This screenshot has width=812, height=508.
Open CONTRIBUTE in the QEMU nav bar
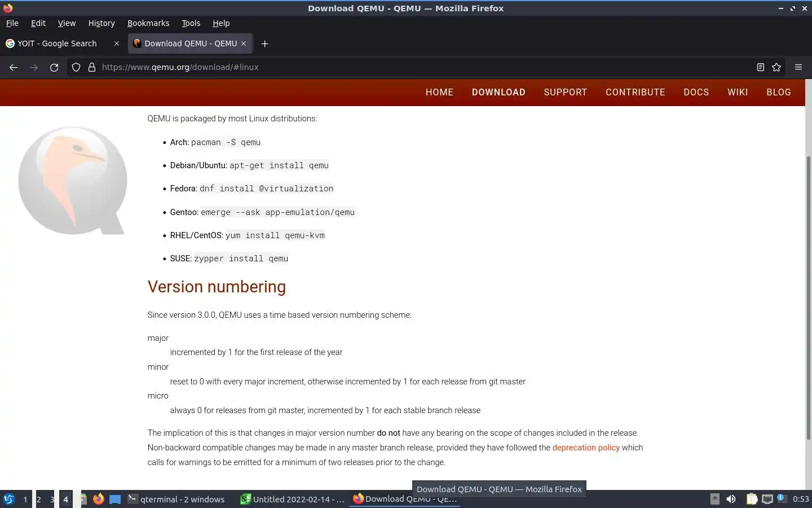pyautogui.click(x=636, y=92)
